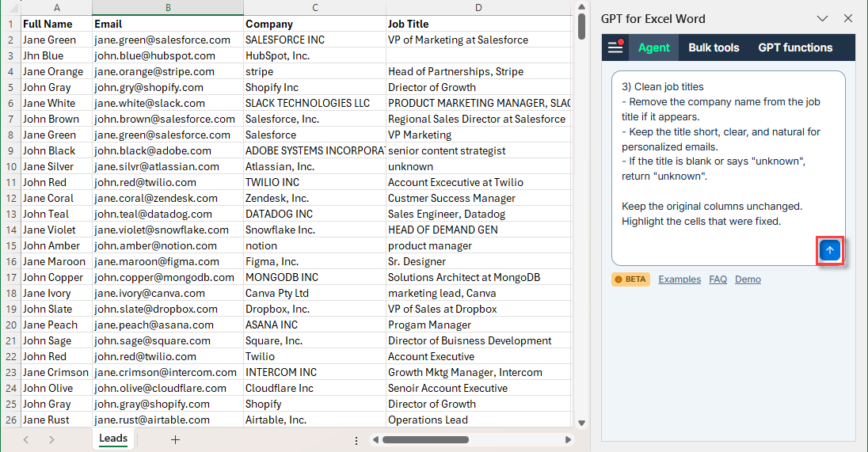Select cell john.gry@shopify.com
This screenshot has width=868, height=452.
[168, 87]
